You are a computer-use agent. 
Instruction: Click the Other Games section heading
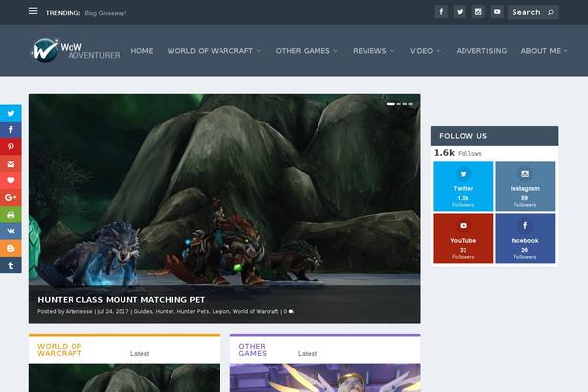[x=253, y=350]
